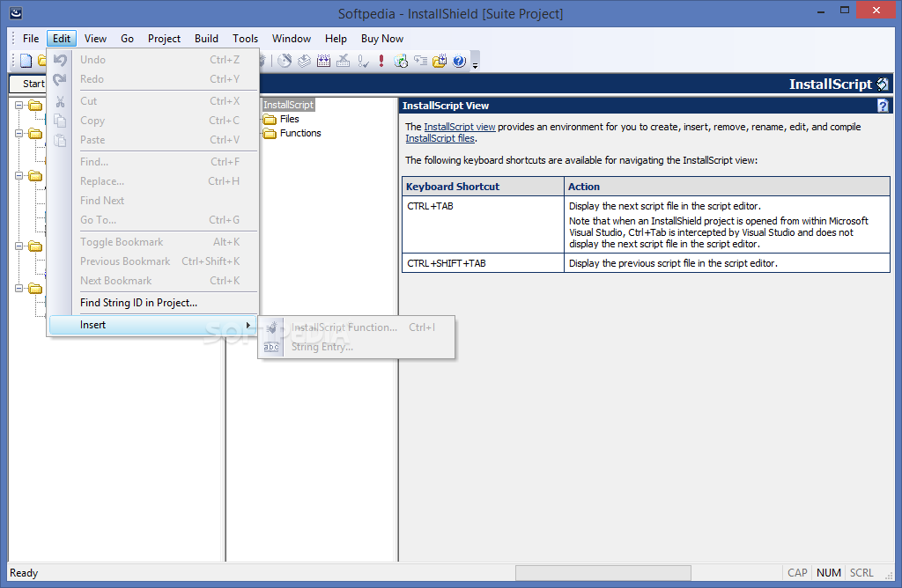Click the Ready status text
The height and width of the screenshot is (588, 902).
click(x=24, y=573)
